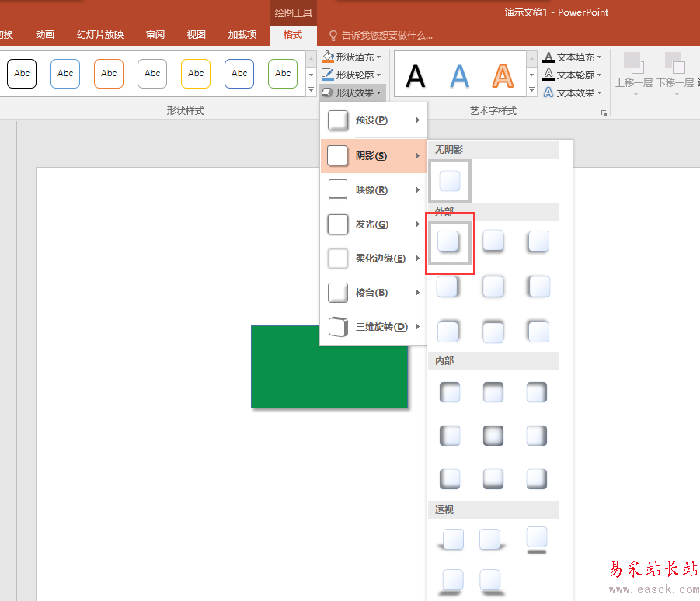This screenshot has height=601, width=700.
Task: Open the 形状效果 shape effects menu
Action: point(351,92)
